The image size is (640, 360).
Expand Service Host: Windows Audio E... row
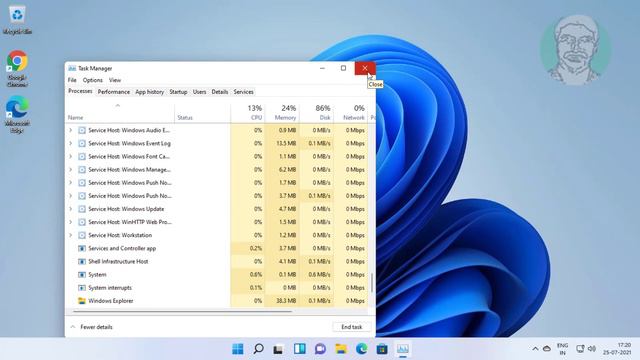71,130
